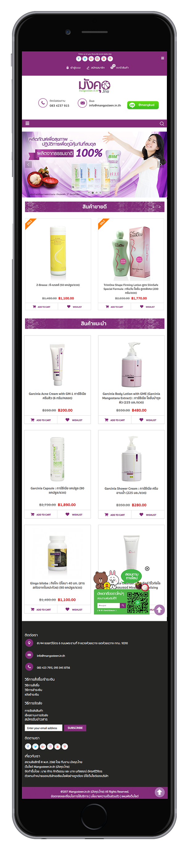Add Z-Brease to cart

[x=41, y=307]
